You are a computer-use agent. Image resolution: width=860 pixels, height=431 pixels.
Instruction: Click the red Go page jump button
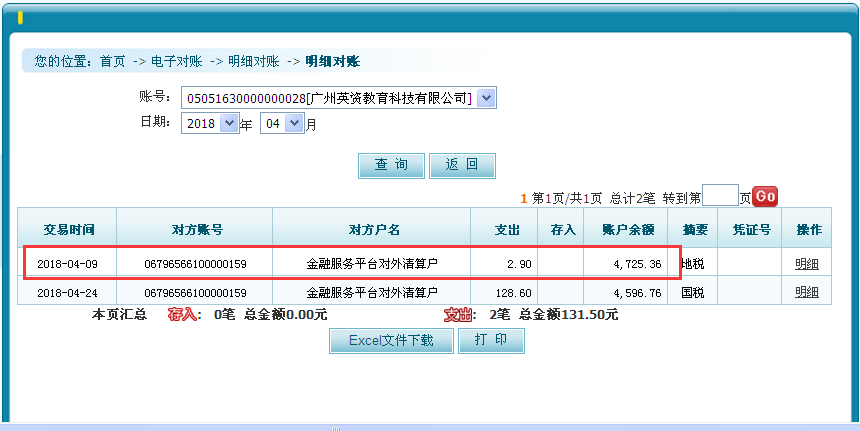click(765, 197)
